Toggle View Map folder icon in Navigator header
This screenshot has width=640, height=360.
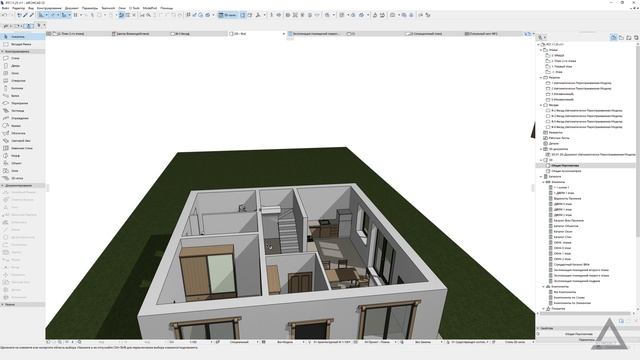tap(621, 38)
